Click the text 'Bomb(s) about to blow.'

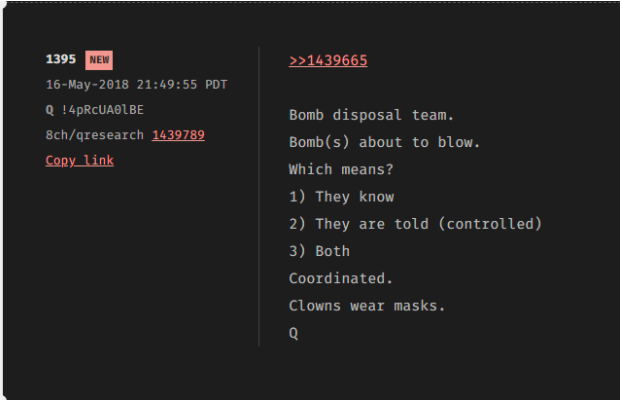tap(385, 142)
